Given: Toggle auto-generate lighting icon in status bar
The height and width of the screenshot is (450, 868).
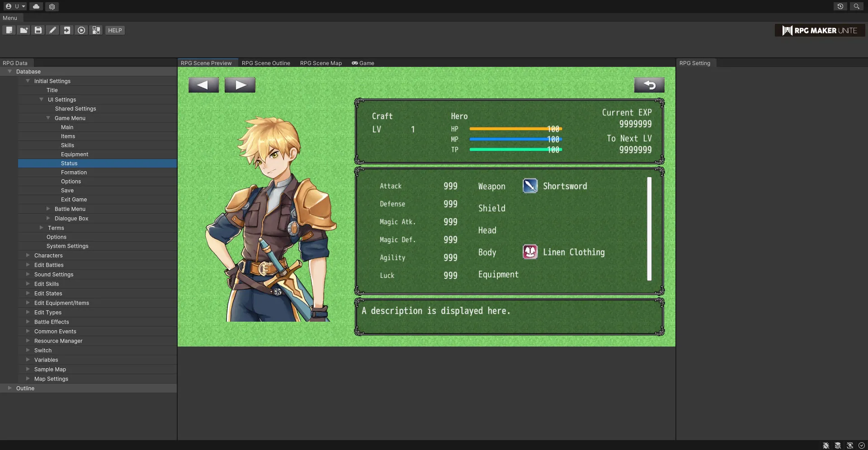Looking at the screenshot, I should [850, 445].
